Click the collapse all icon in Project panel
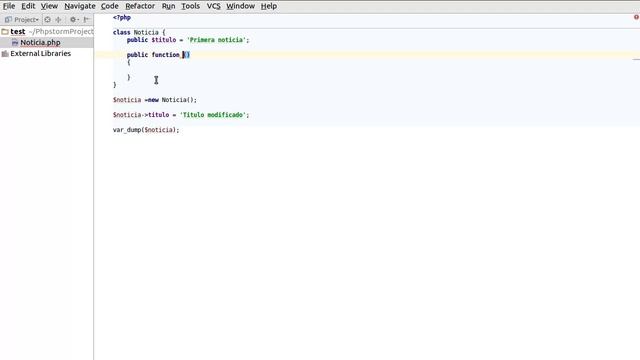Screen dimensions: 640x360 pyautogui.click(x=58, y=20)
